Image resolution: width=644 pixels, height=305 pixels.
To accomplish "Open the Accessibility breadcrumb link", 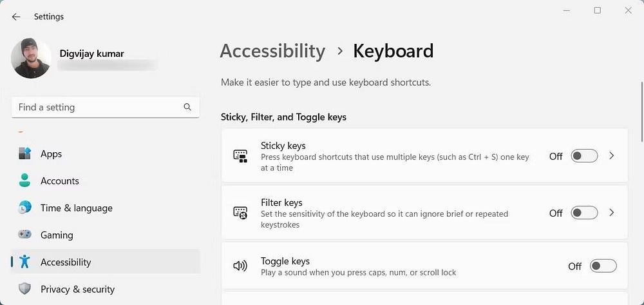I will tap(272, 51).
